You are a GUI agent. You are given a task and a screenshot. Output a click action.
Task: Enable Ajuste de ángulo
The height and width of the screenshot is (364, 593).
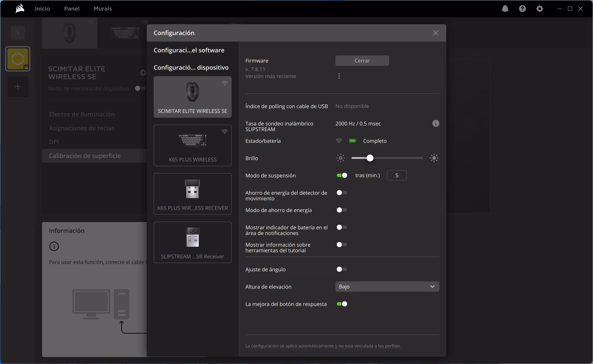click(x=342, y=269)
